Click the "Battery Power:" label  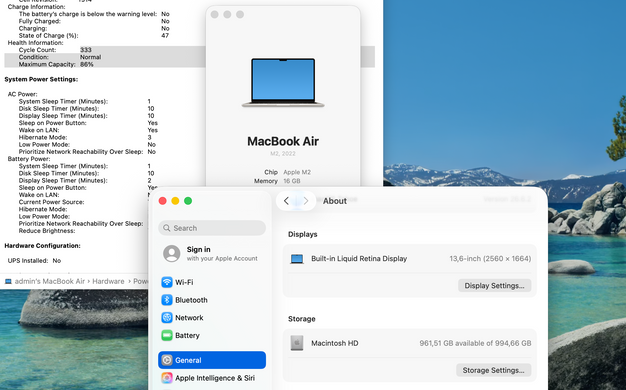point(29,159)
